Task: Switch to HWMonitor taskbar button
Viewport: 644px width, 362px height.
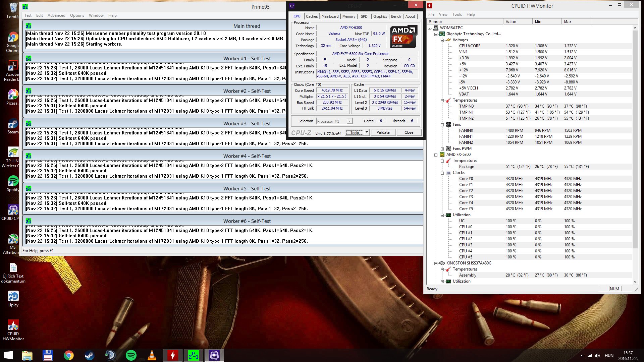Action: click(173, 355)
